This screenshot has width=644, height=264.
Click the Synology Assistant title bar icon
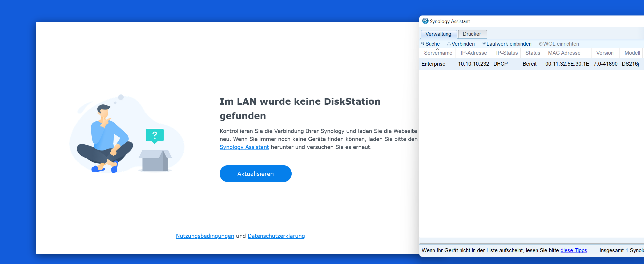(425, 21)
